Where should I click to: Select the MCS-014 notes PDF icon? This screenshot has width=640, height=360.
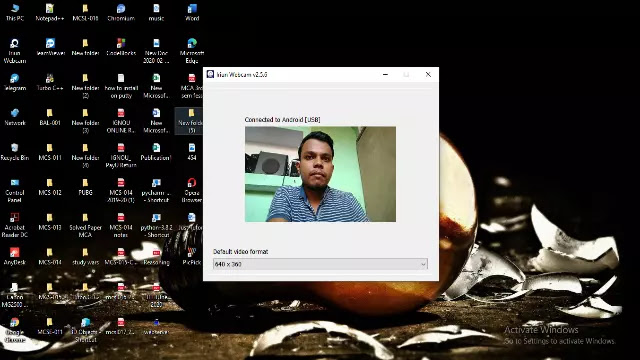click(x=121, y=225)
